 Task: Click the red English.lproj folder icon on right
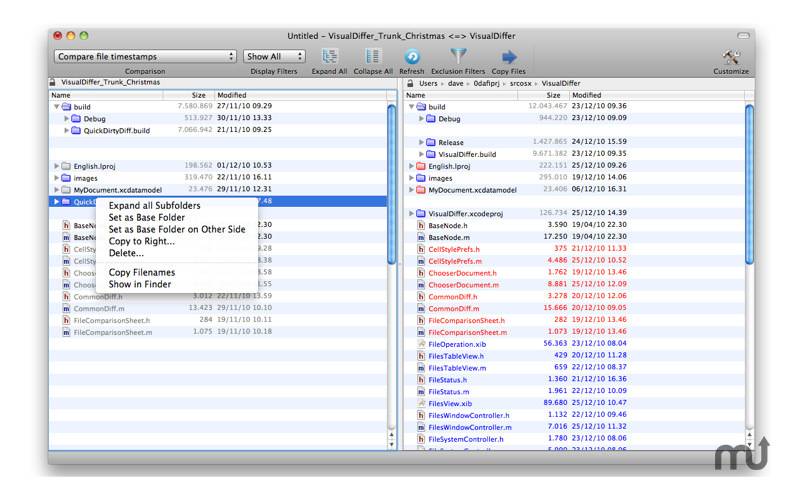tap(420, 166)
